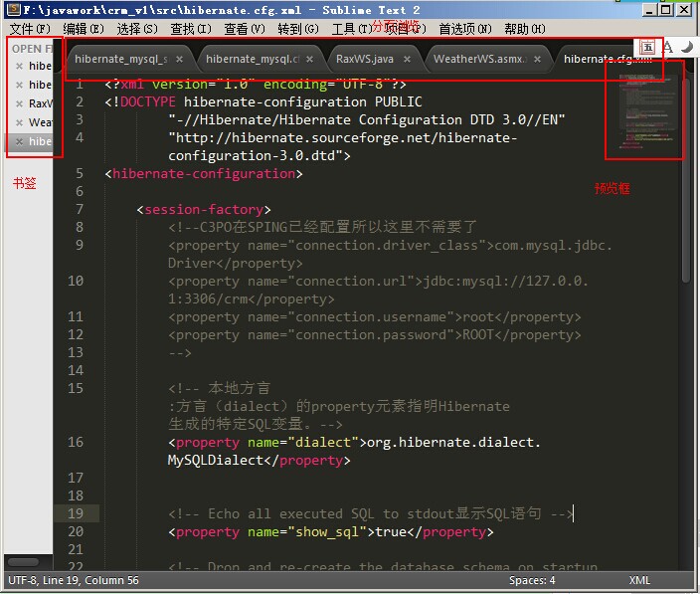Viewport: 700px width, 594px height.
Task: Open the 帮助(H) help menu
Action: point(524,29)
